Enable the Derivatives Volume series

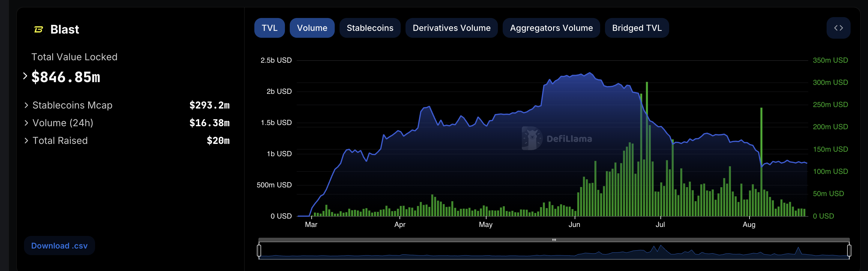(451, 28)
